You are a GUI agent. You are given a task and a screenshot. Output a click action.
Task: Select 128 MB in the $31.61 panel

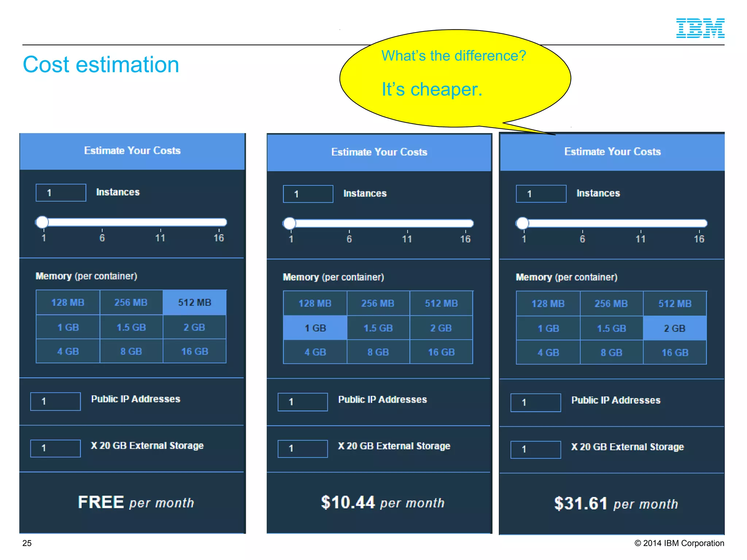click(x=548, y=304)
